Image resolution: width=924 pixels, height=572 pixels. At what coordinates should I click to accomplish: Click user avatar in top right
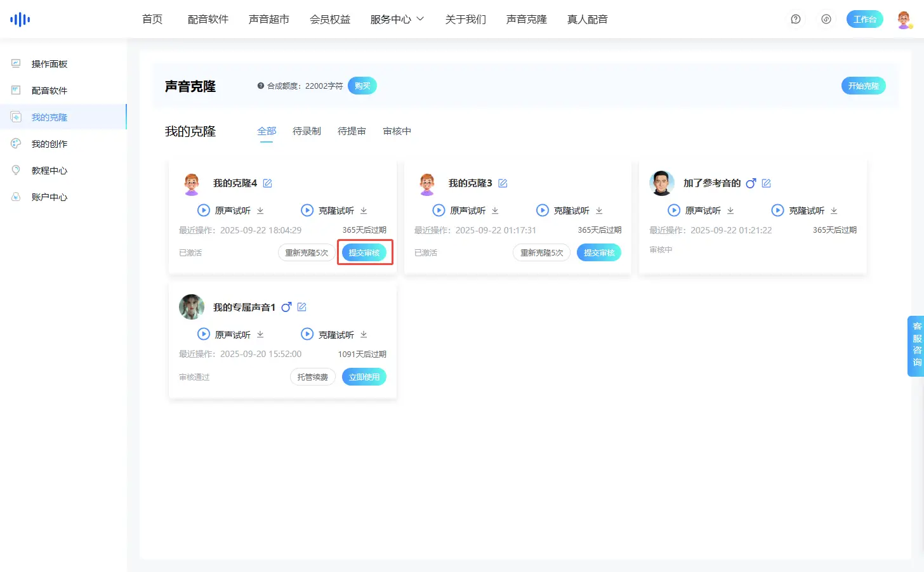(x=904, y=20)
